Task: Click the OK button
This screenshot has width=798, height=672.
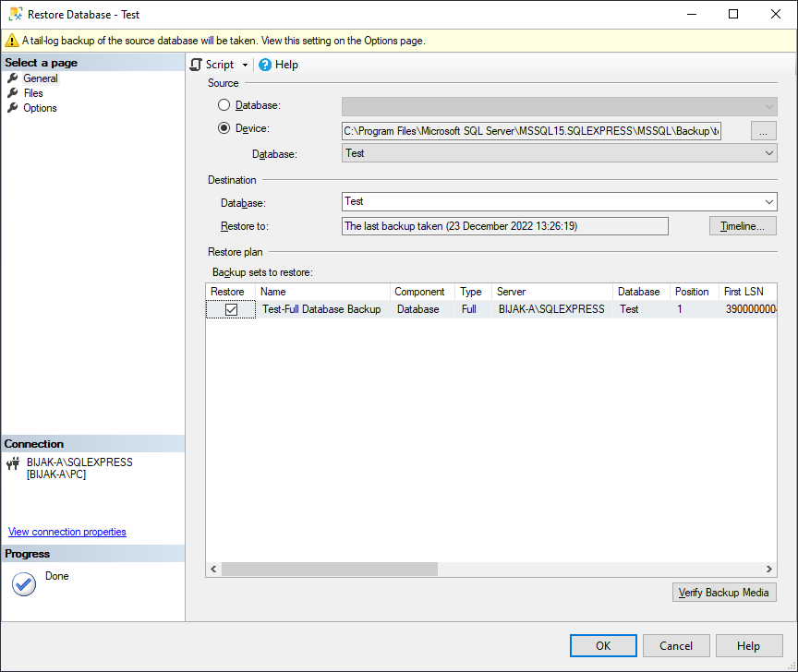Action: 603,645
